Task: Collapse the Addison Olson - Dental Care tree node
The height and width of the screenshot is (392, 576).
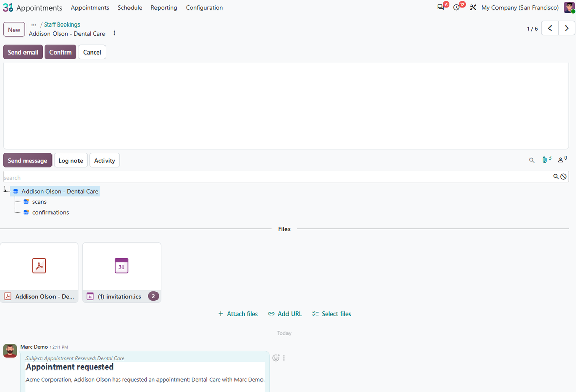Action: click(5, 190)
